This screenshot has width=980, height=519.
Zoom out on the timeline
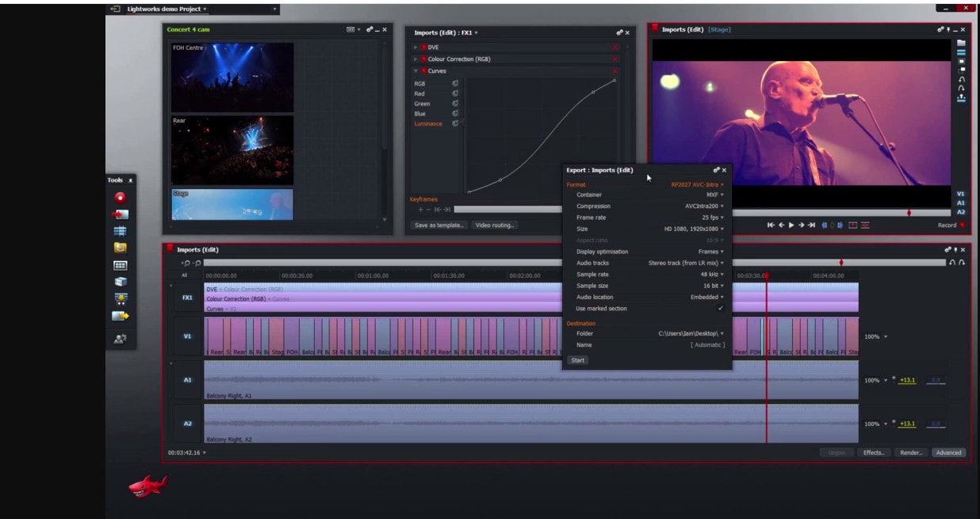[197, 262]
